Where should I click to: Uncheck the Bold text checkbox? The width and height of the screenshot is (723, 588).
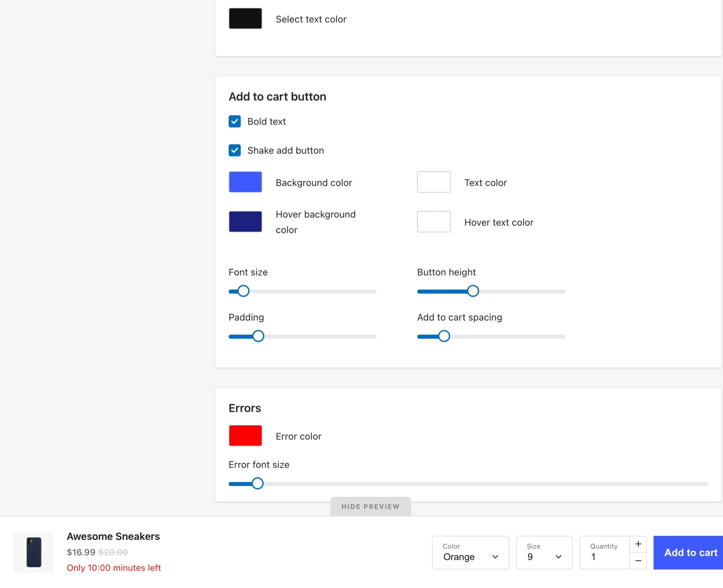pos(235,121)
